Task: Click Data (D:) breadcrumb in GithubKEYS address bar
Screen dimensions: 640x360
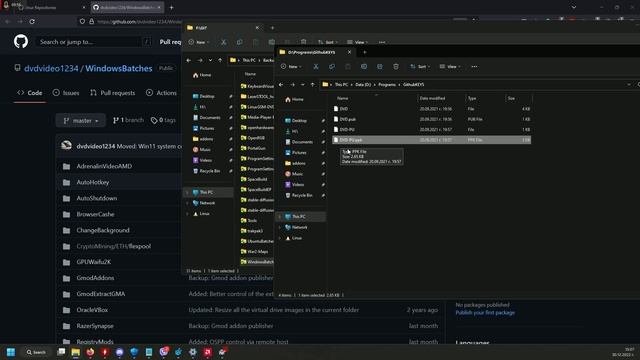Action: (363, 84)
